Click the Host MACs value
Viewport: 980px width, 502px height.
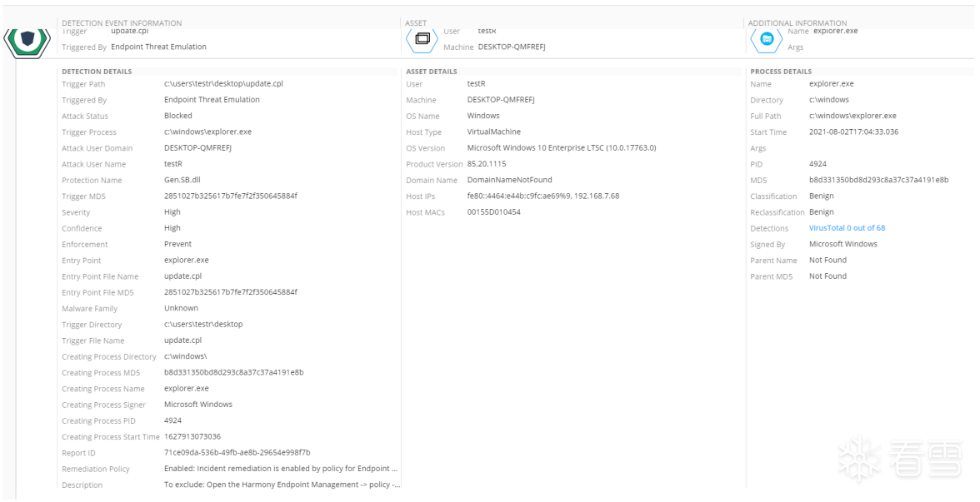[x=493, y=212]
